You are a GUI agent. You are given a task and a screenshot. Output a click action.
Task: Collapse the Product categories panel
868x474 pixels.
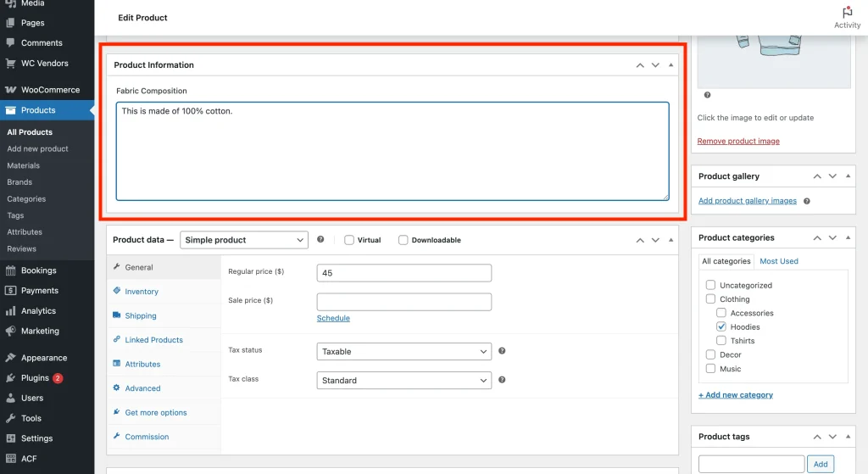[x=848, y=237]
